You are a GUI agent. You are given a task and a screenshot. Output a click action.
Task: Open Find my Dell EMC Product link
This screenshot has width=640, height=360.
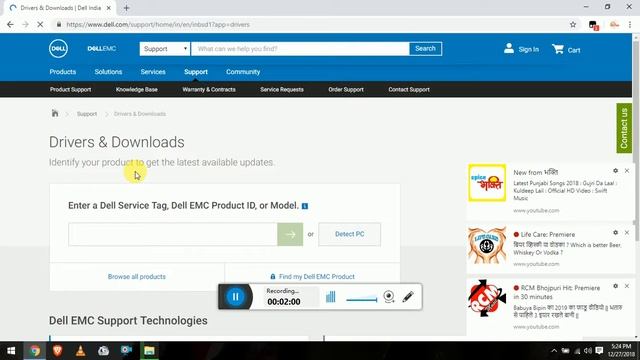point(316,277)
